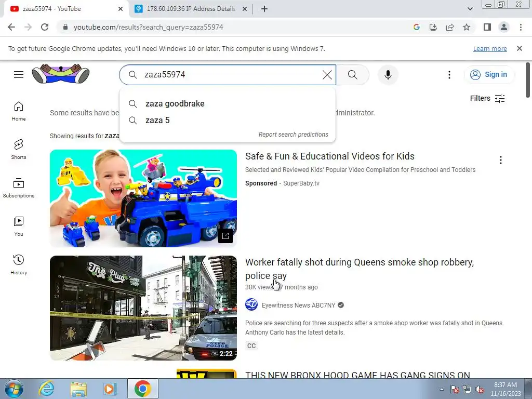This screenshot has height=399, width=532.
Task: Open the Queens smoke shop video thumbnail
Action: pos(143,308)
